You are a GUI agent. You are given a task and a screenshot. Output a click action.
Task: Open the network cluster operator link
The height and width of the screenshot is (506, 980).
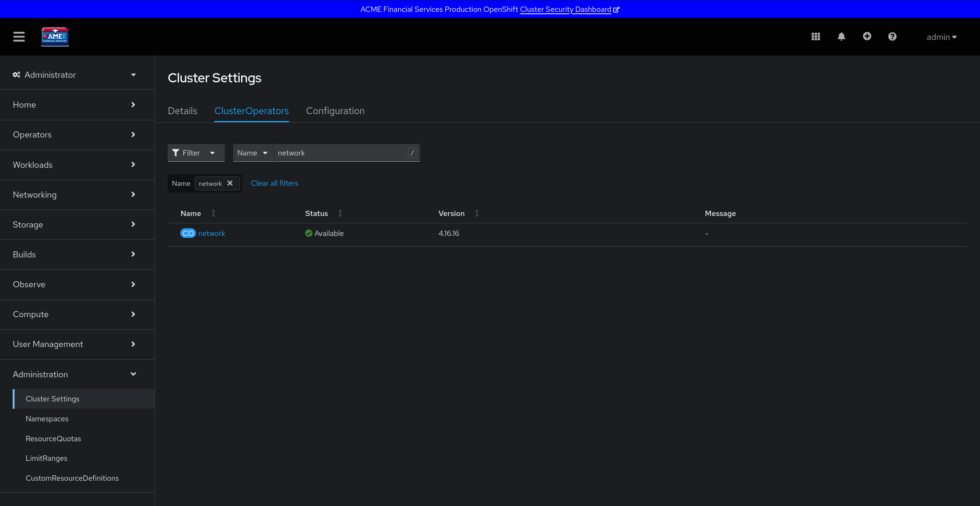(211, 233)
